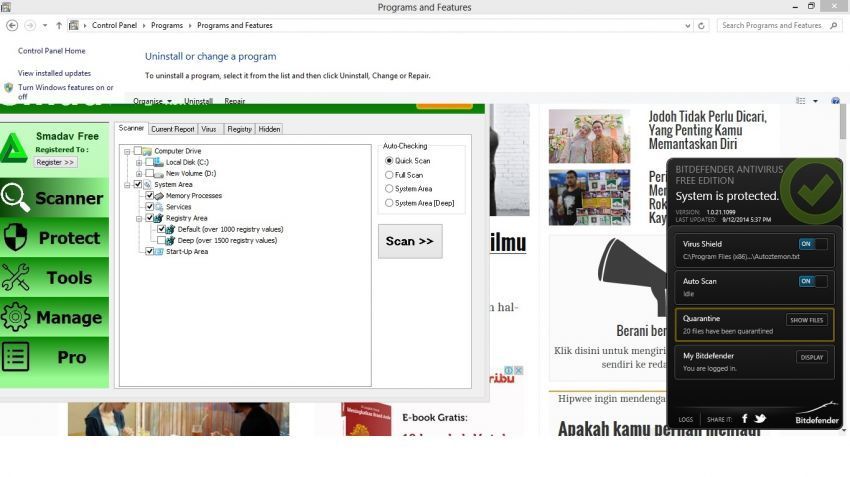Close the web page advertisement
The height and width of the screenshot is (477, 850).
(518, 370)
